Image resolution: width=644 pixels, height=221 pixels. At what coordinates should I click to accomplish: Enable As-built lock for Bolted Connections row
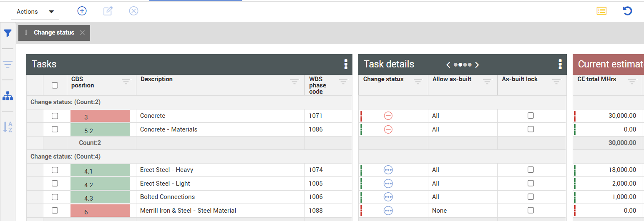[531, 197]
